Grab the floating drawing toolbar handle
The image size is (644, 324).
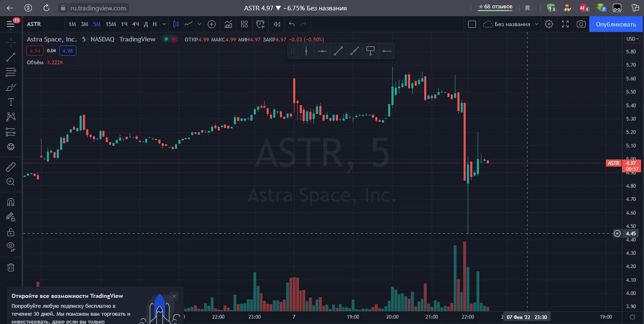[x=293, y=51]
